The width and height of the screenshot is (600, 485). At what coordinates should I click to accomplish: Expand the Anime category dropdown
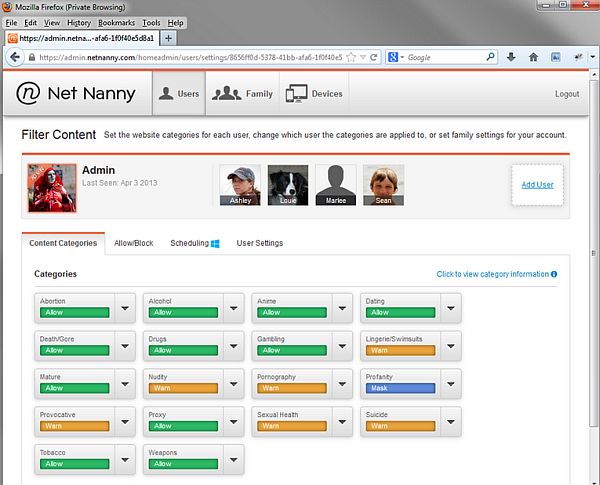pyautogui.click(x=342, y=308)
